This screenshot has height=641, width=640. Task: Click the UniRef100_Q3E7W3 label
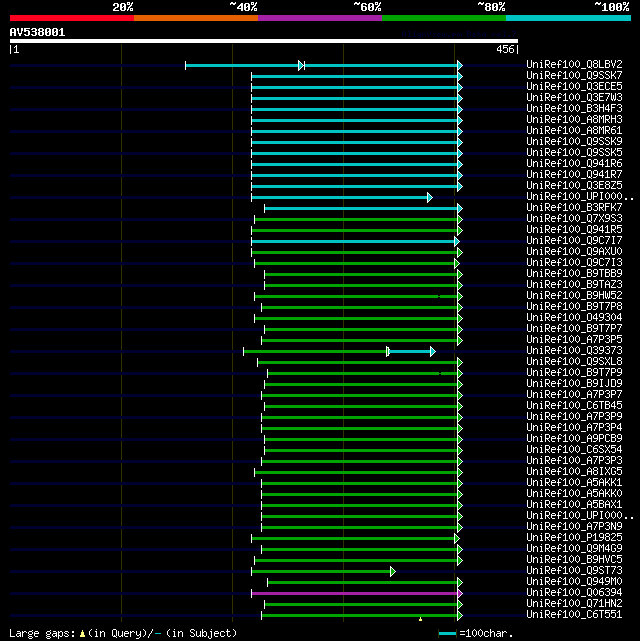(x=574, y=98)
